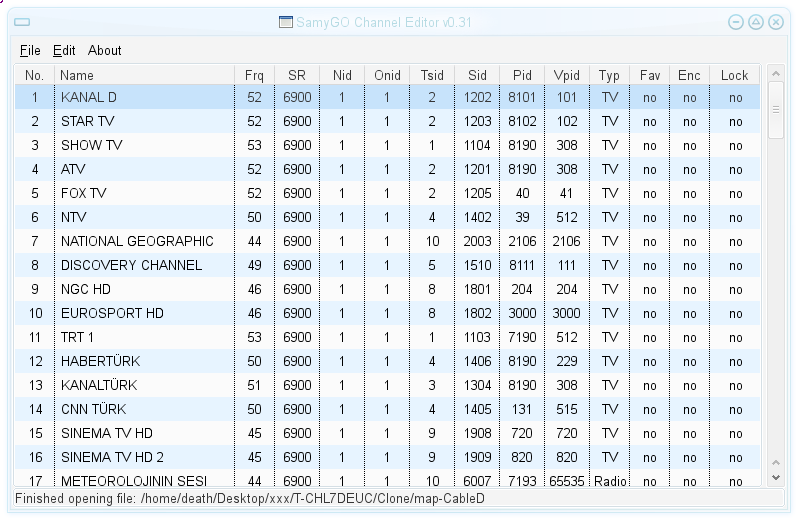This screenshot has width=796, height=518.
Task: Select the SINEMA TV HD channel name
Action: (x=107, y=433)
